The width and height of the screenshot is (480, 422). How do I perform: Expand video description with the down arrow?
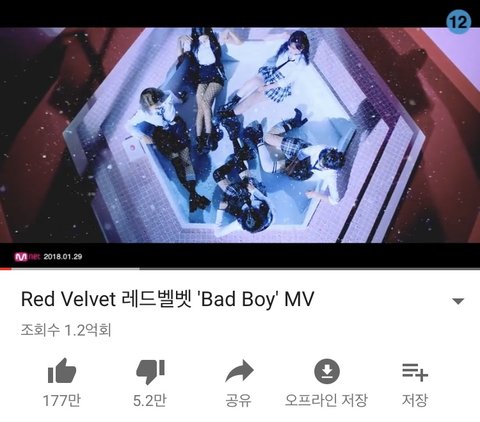pyautogui.click(x=458, y=301)
